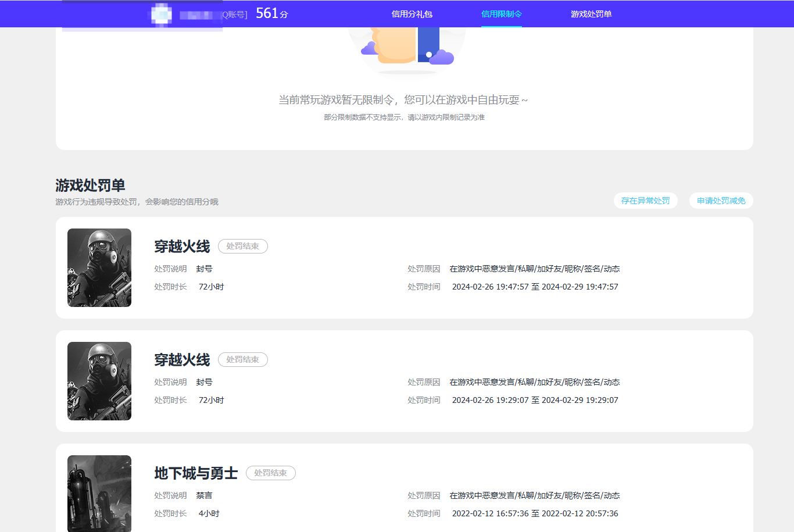The width and height of the screenshot is (794, 532).
Task: Select 穿越火线 thumbnail for the 19:47:57 ban
Action: coord(99,267)
